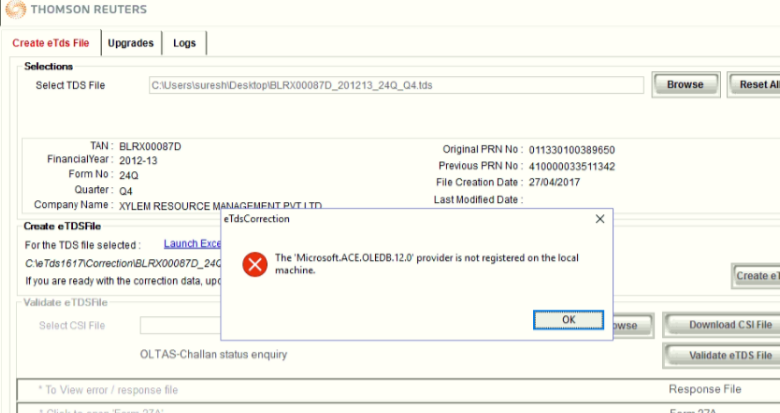
Task: Click the TAN value BLRX00087D
Action: click(150, 147)
